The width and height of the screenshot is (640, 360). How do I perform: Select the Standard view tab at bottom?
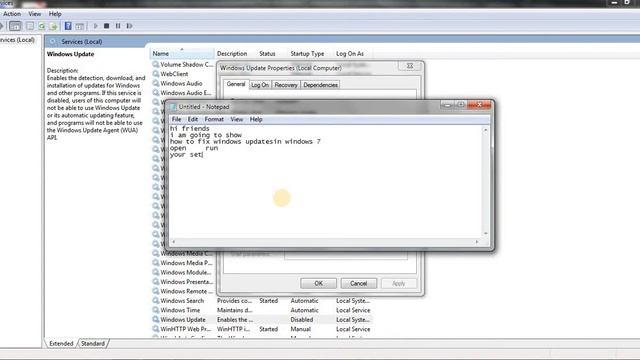[93, 344]
